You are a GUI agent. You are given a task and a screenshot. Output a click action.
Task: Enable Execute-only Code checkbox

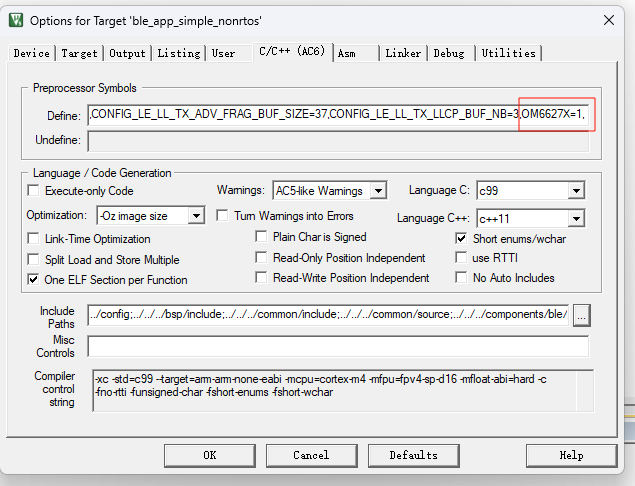click(x=34, y=191)
